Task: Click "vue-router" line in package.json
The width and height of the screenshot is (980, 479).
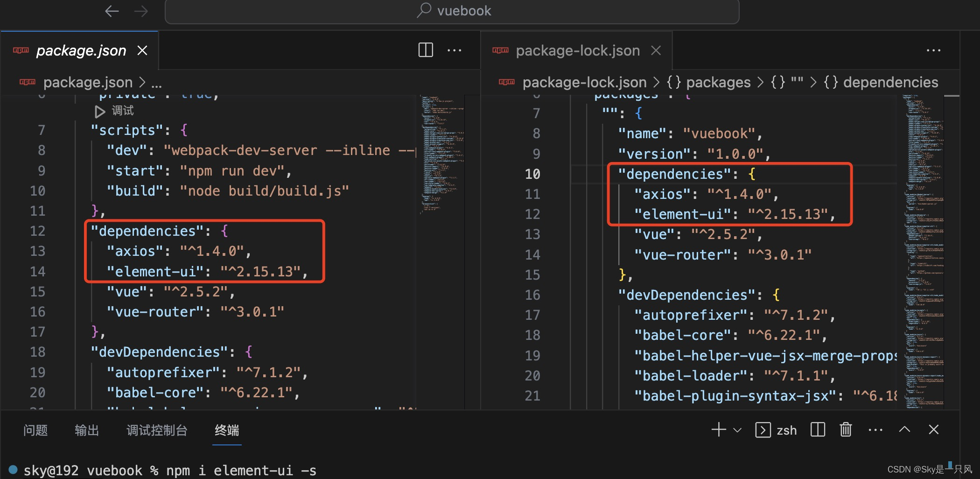Action: 195,312
